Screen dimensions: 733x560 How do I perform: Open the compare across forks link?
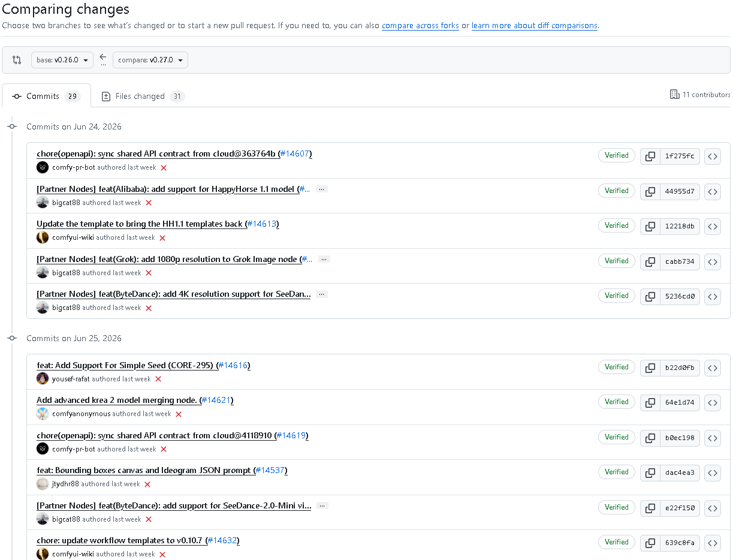420,26
